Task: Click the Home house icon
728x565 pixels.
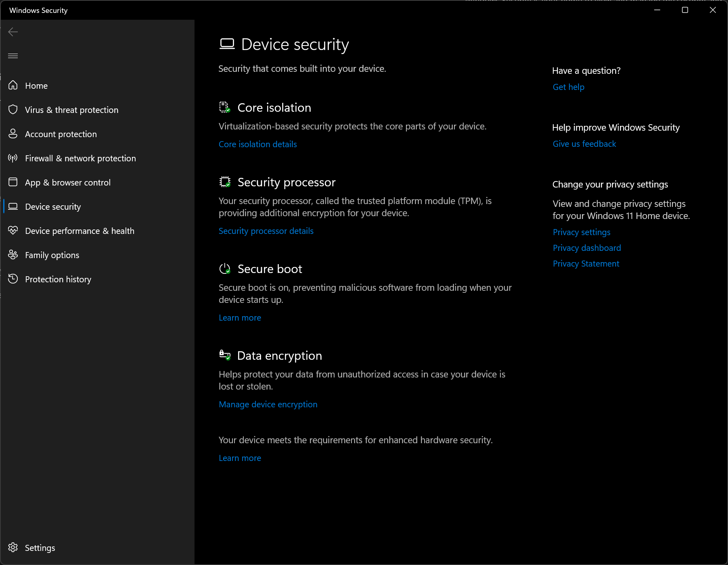Action: [13, 85]
